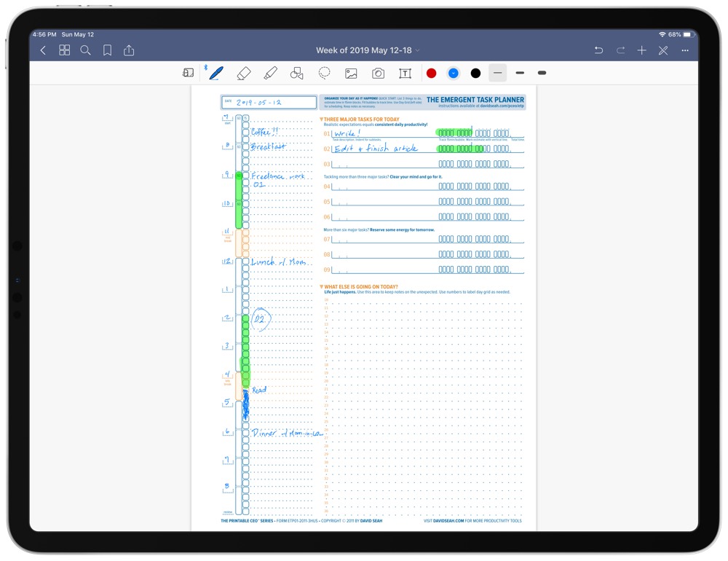Select the Lasso selection tool

(x=324, y=73)
